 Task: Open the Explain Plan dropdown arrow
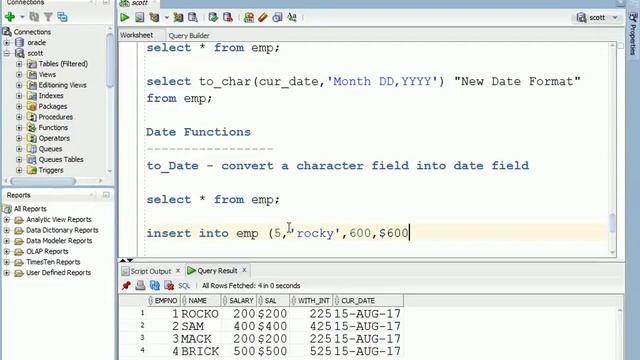click(x=167, y=17)
